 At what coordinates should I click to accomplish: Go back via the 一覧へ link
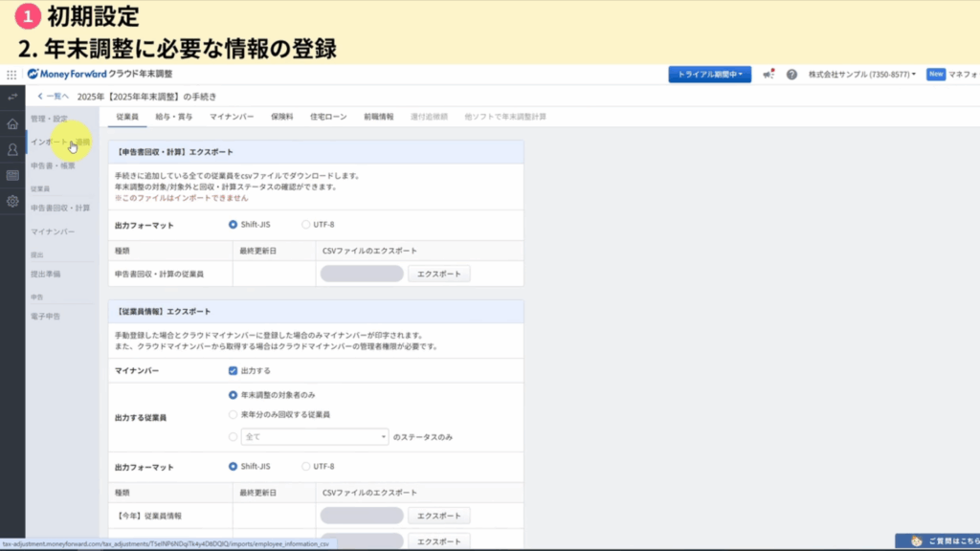tap(53, 96)
